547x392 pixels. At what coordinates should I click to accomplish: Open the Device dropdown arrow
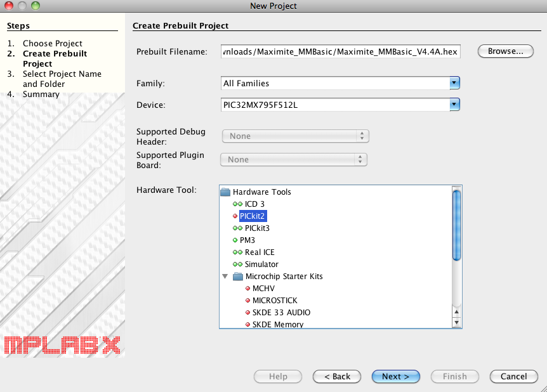pos(454,105)
